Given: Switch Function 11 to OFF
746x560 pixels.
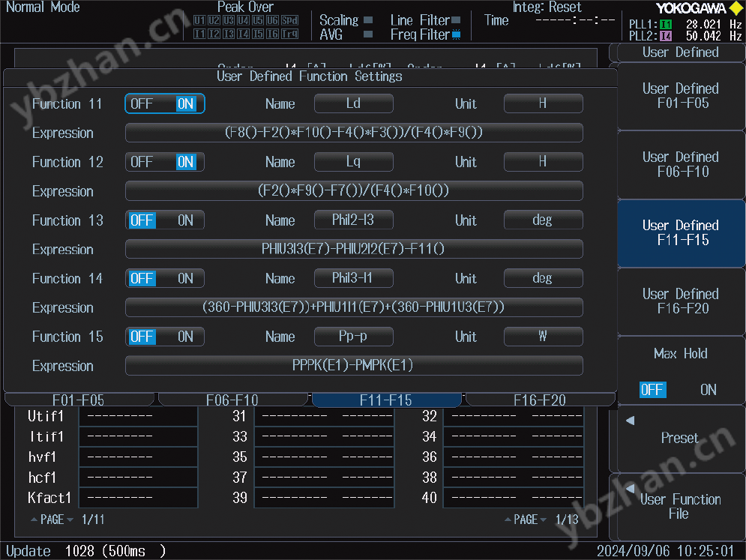Looking at the screenshot, I should tap(142, 103).
